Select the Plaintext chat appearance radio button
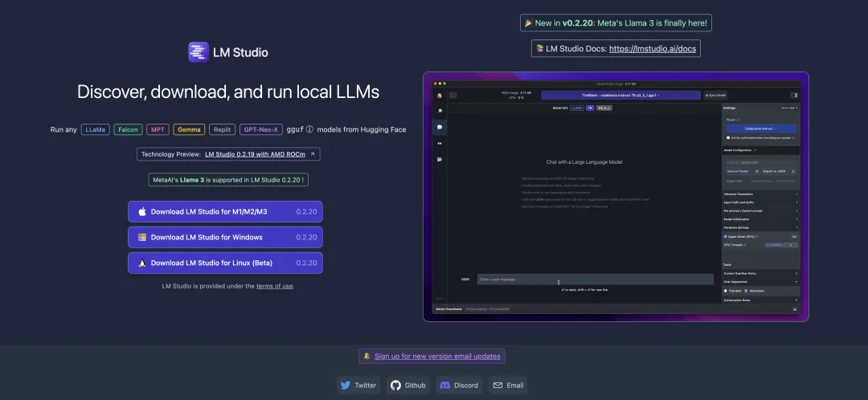The image size is (868, 400). 725,290
